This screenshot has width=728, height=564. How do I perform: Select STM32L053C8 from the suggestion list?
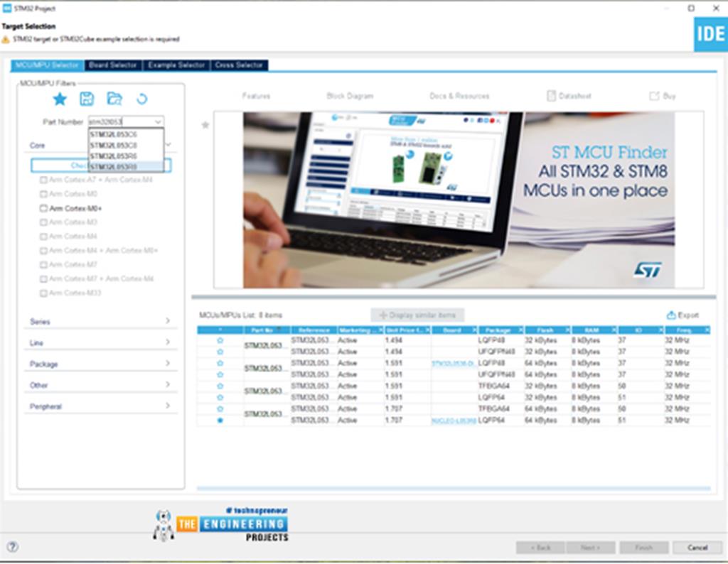[x=114, y=144]
